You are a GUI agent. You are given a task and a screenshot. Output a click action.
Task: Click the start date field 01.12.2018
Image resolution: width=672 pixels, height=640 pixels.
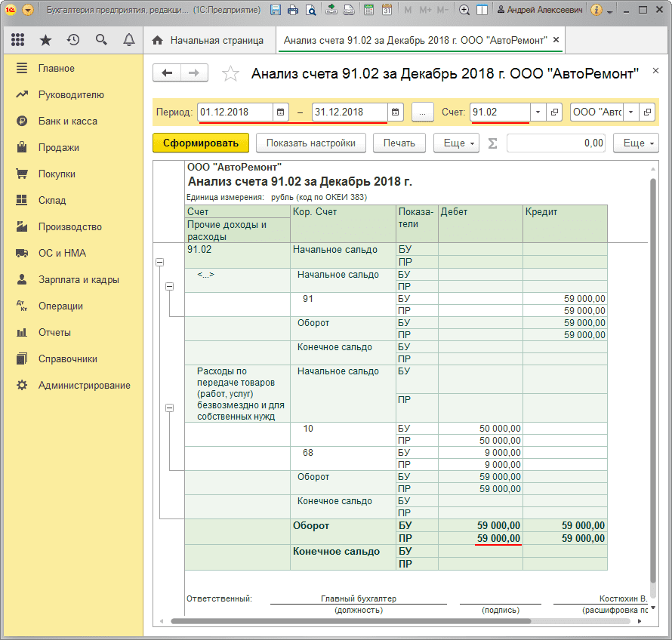coord(235,112)
